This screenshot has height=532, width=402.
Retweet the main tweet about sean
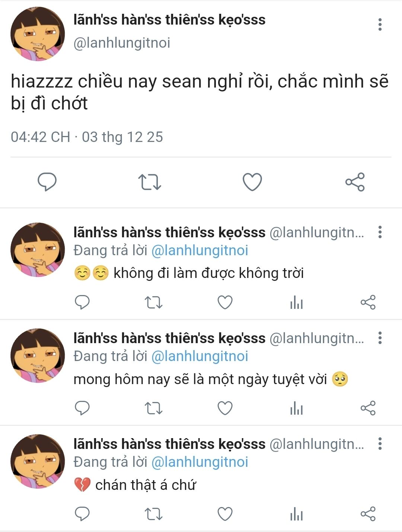[x=150, y=182]
